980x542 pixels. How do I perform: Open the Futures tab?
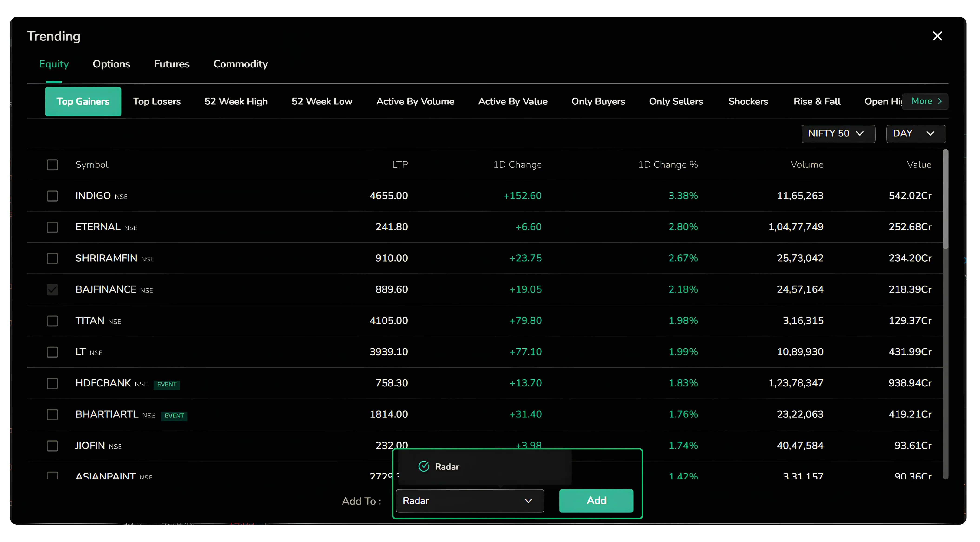click(x=172, y=64)
